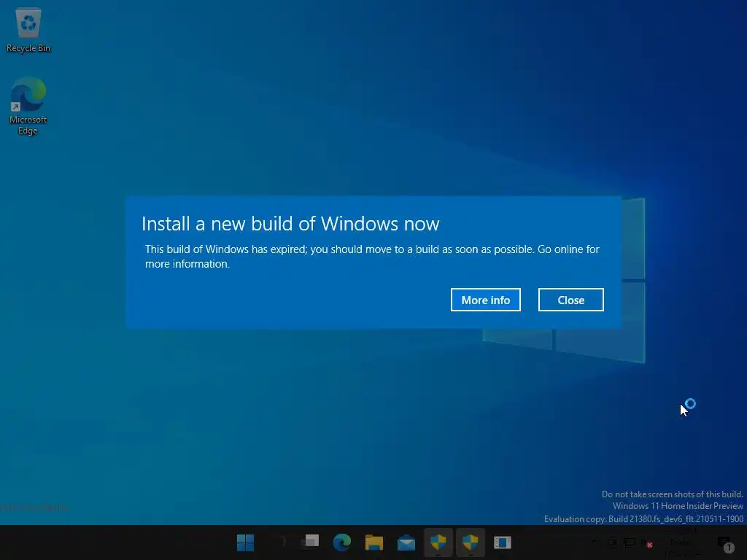747x560 pixels.
Task: Click the network icon in the system tray
Action: pyautogui.click(x=630, y=542)
